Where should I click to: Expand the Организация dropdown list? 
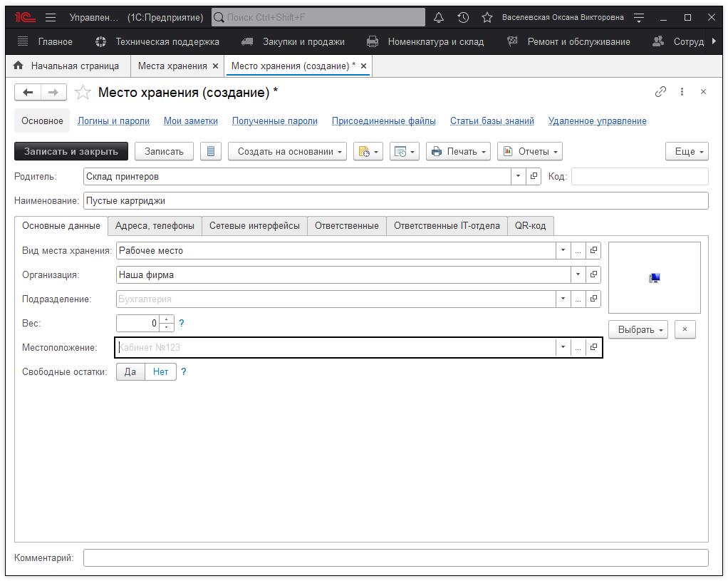(x=578, y=274)
